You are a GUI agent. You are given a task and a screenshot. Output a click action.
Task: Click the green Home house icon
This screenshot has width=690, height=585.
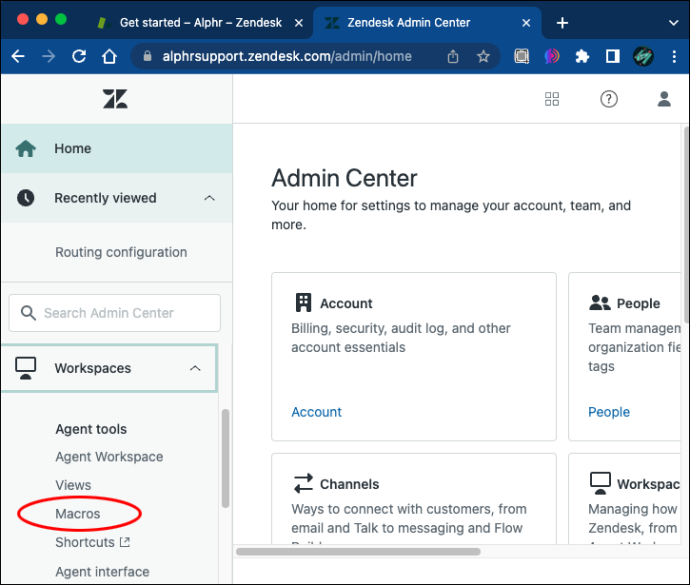coord(26,148)
